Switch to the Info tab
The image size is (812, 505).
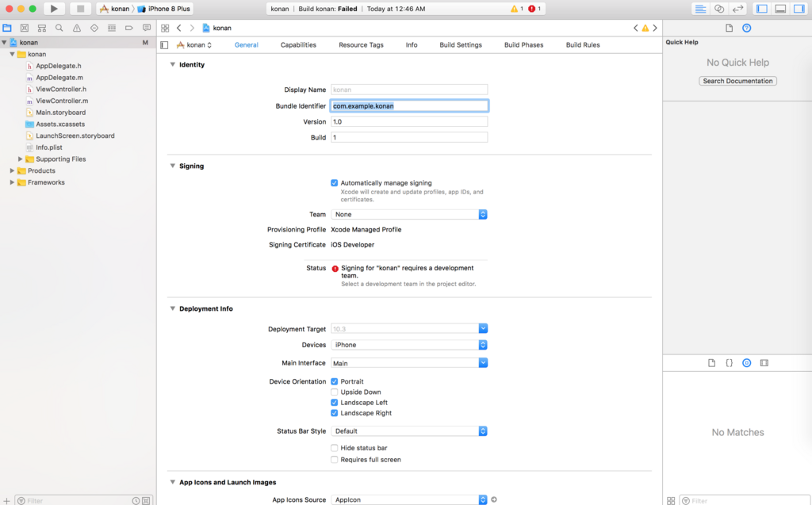pos(412,45)
